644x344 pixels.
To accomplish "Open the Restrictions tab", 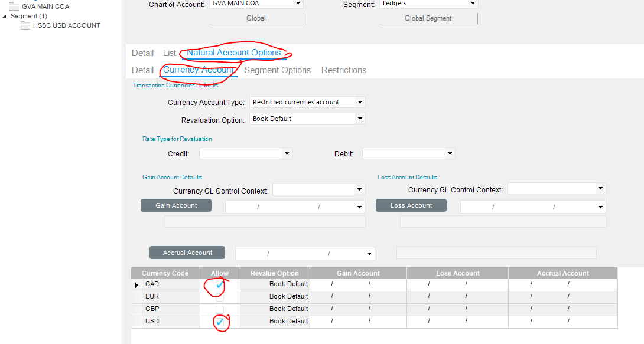I will click(x=344, y=70).
